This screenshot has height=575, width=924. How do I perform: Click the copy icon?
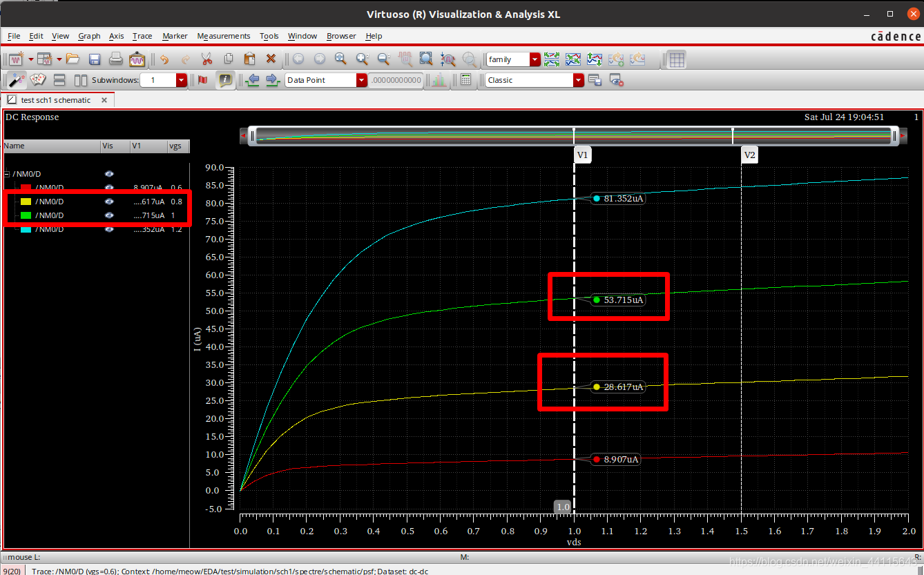229,59
